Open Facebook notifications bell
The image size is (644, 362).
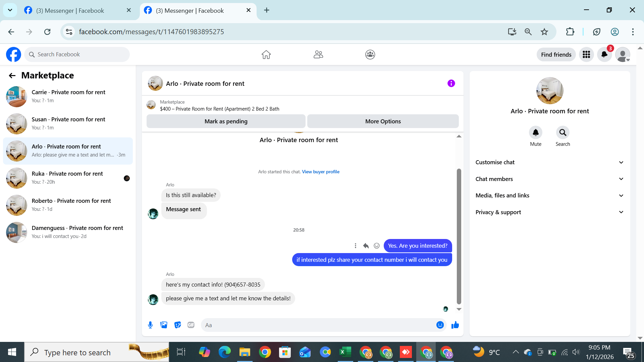coord(604,54)
